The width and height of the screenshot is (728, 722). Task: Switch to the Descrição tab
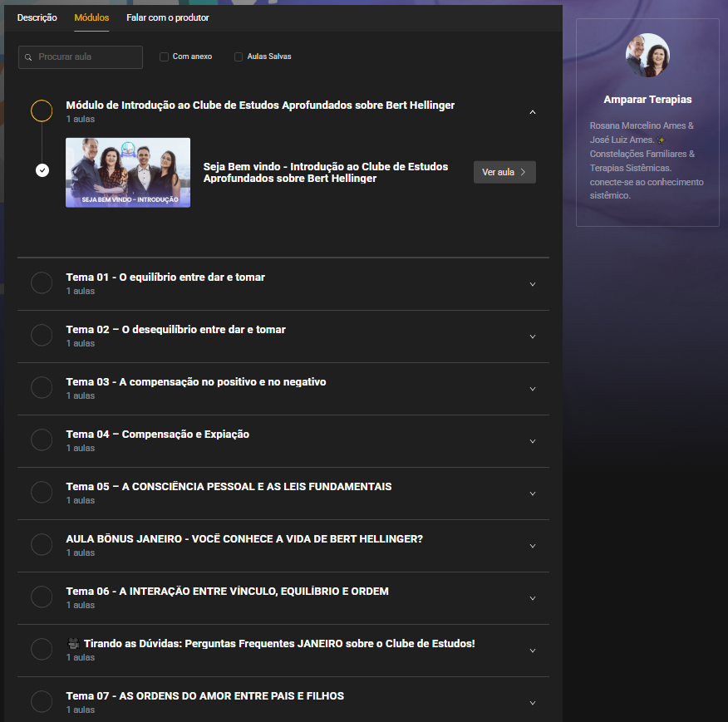coord(37,17)
